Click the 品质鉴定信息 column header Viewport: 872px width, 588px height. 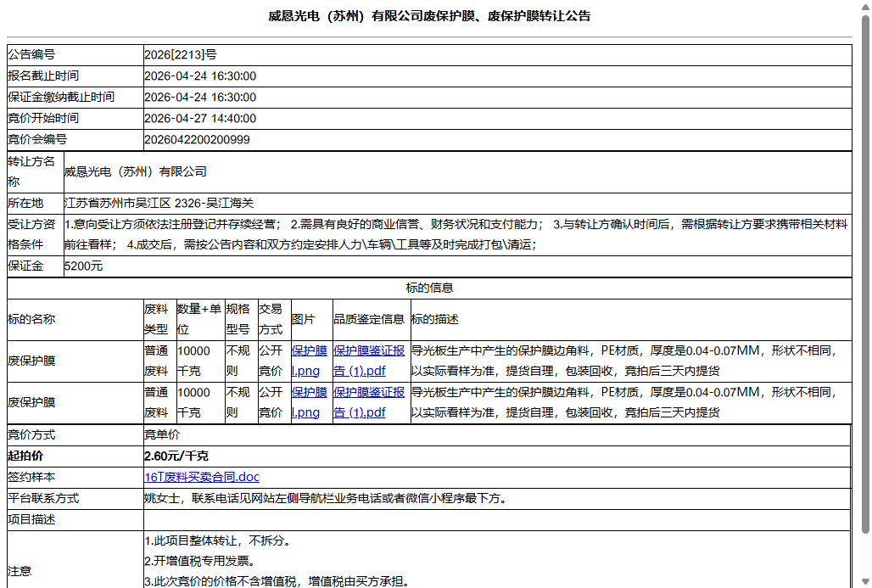372,319
